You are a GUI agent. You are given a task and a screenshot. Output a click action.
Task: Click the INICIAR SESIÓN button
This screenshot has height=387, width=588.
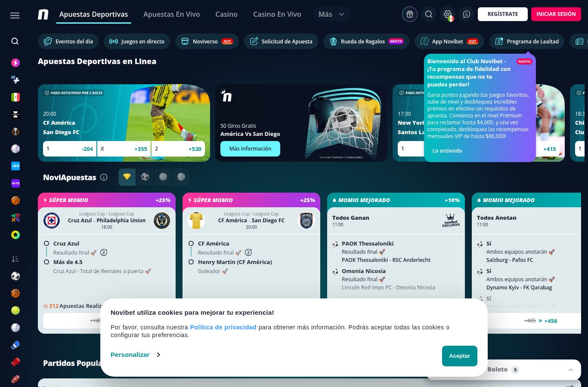pos(556,14)
